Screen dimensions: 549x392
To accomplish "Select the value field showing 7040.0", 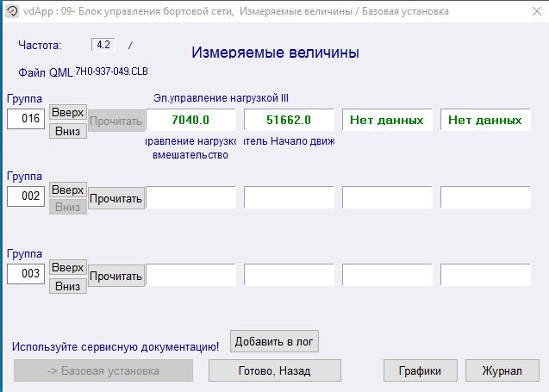I will (190, 120).
